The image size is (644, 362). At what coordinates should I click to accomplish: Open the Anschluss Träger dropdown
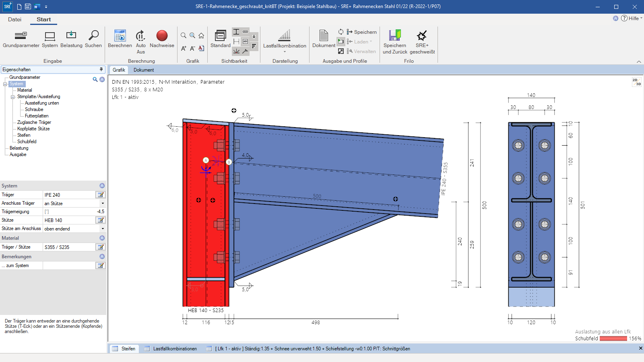pos(103,204)
